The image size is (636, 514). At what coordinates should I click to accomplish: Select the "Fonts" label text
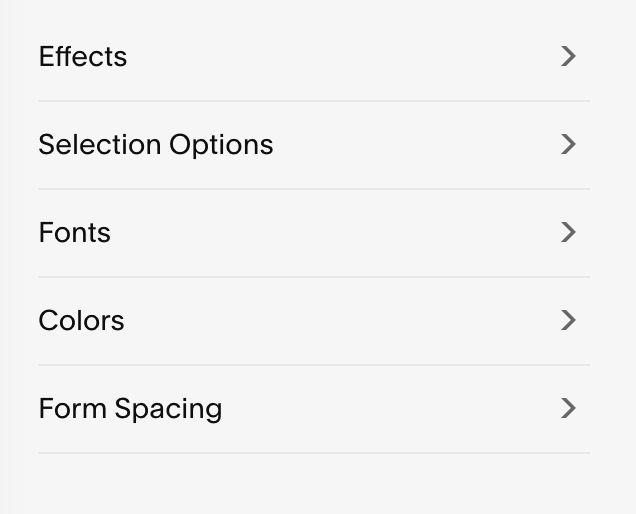75,233
